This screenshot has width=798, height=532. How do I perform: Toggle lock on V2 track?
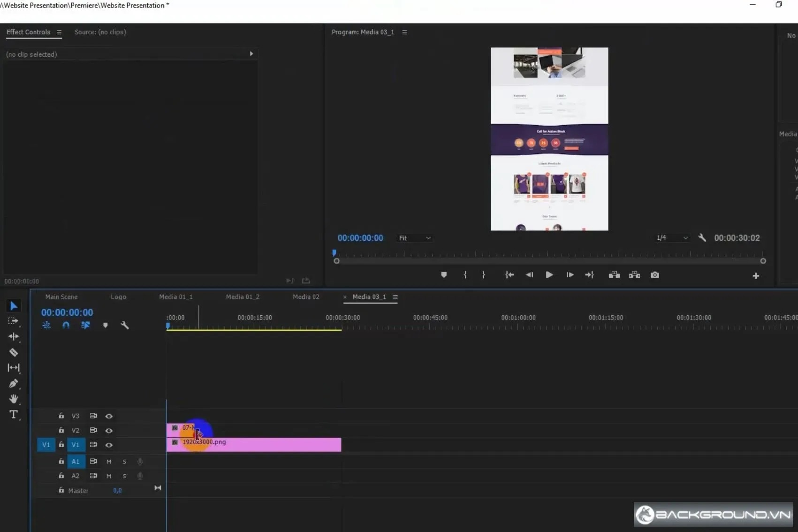(x=61, y=430)
